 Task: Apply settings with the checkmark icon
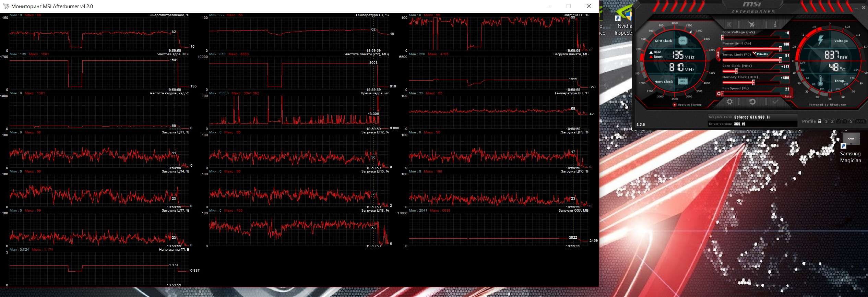[775, 102]
